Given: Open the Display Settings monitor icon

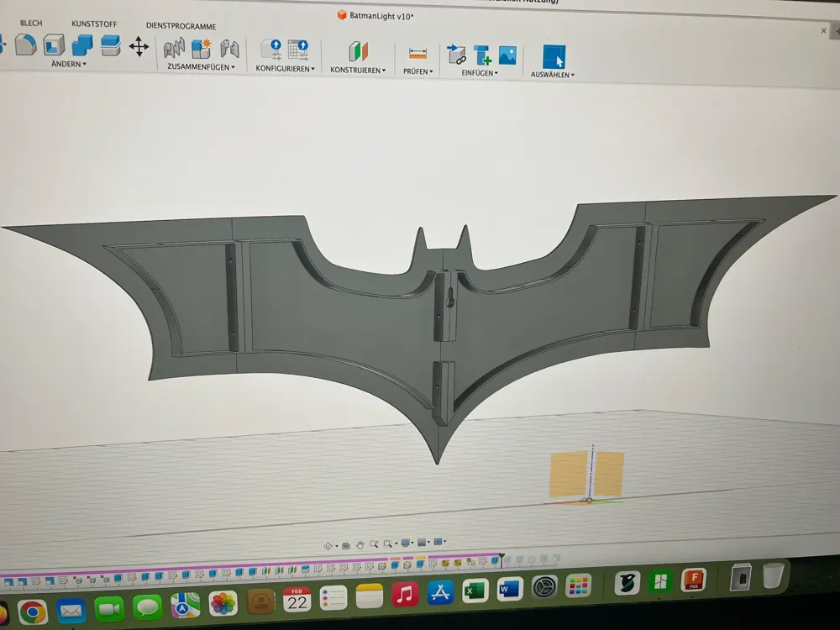Looking at the screenshot, I should pyautogui.click(x=406, y=543).
